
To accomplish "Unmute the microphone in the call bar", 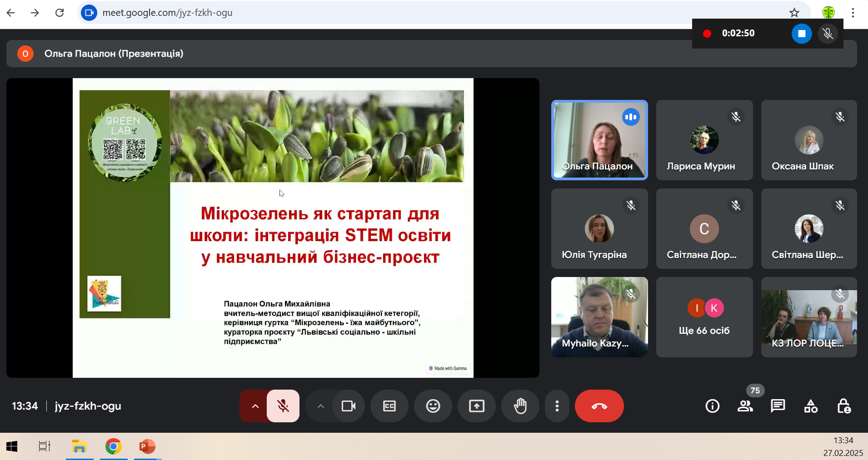I will pos(283,406).
